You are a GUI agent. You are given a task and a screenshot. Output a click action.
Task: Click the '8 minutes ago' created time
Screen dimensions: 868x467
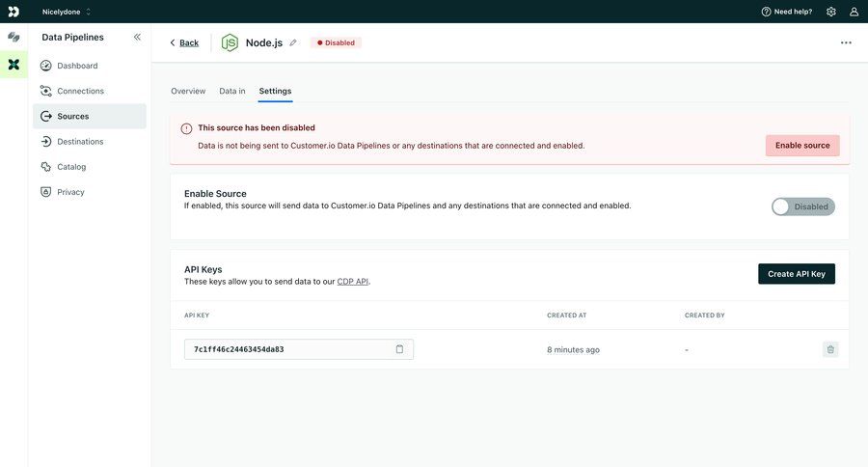click(x=574, y=349)
